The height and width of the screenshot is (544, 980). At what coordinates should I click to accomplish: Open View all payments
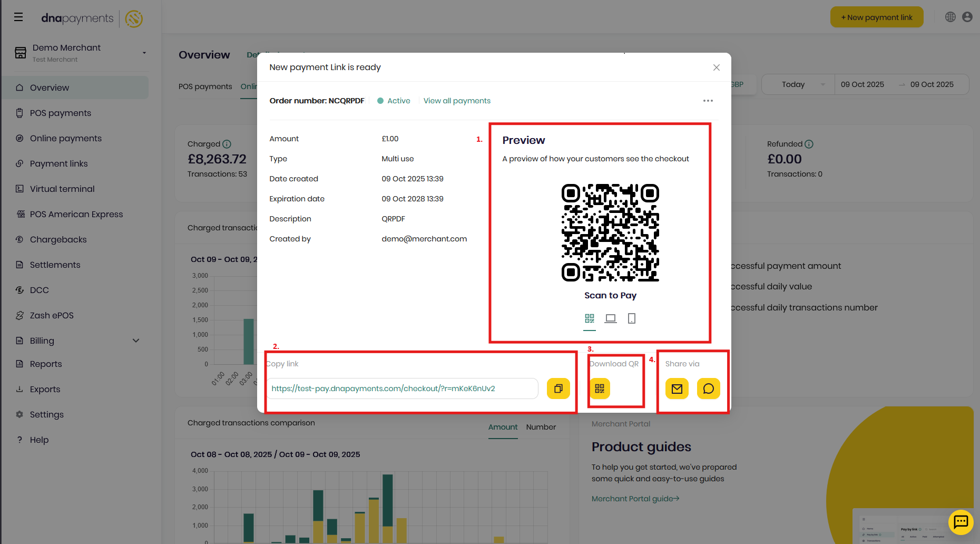pyautogui.click(x=456, y=100)
